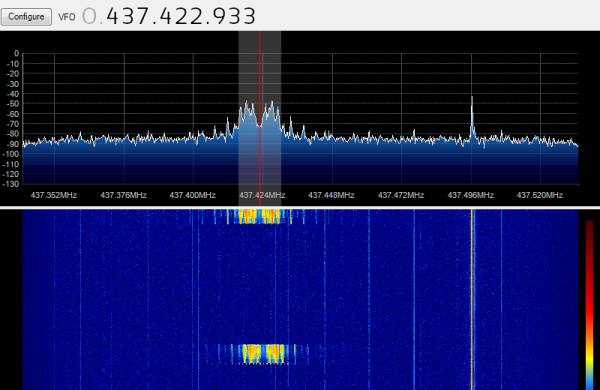Click the 437.424MHz frequency axis label
Image resolution: width=600 pixels, height=390 pixels.
(x=262, y=195)
